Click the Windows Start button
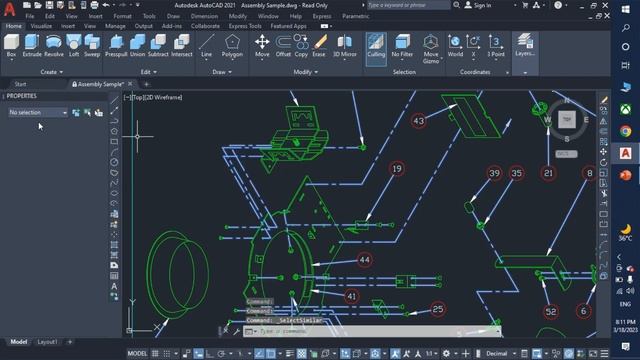The image size is (640, 360). click(x=625, y=9)
